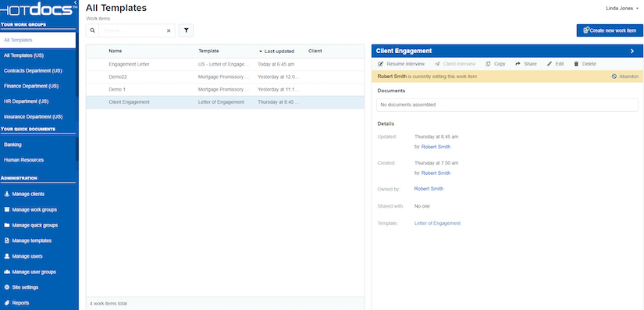Click the search magnifier icon
The height and width of the screenshot is (310, 644).
92,30
